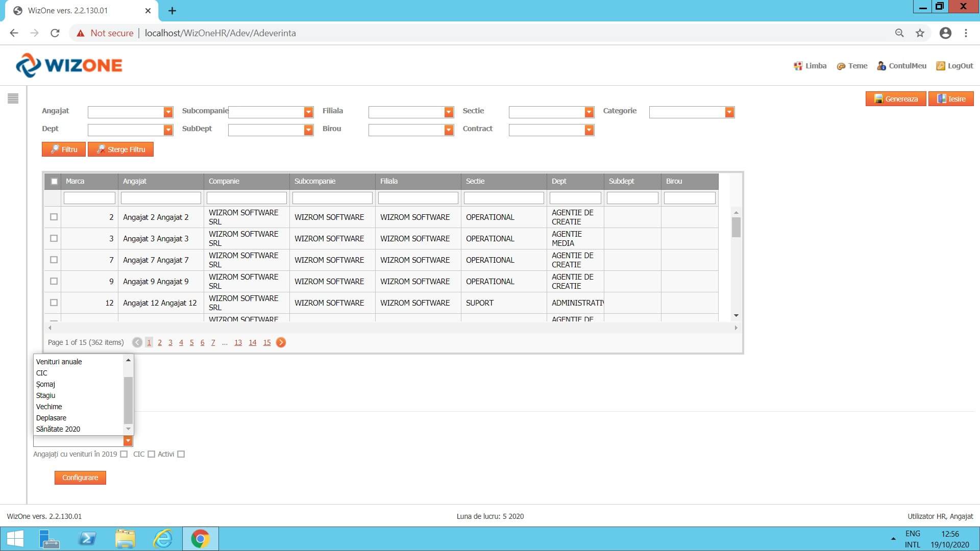This screenshot has width=980, height=551.
Task: Open the ContulMeu account icon
Action: 881,66
